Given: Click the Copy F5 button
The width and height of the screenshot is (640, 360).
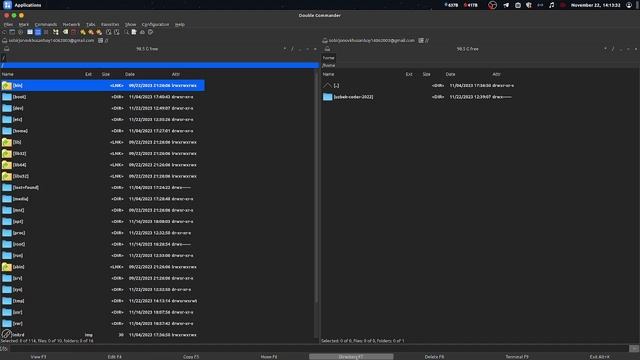Looking at the screenshot, I should 191,357.
